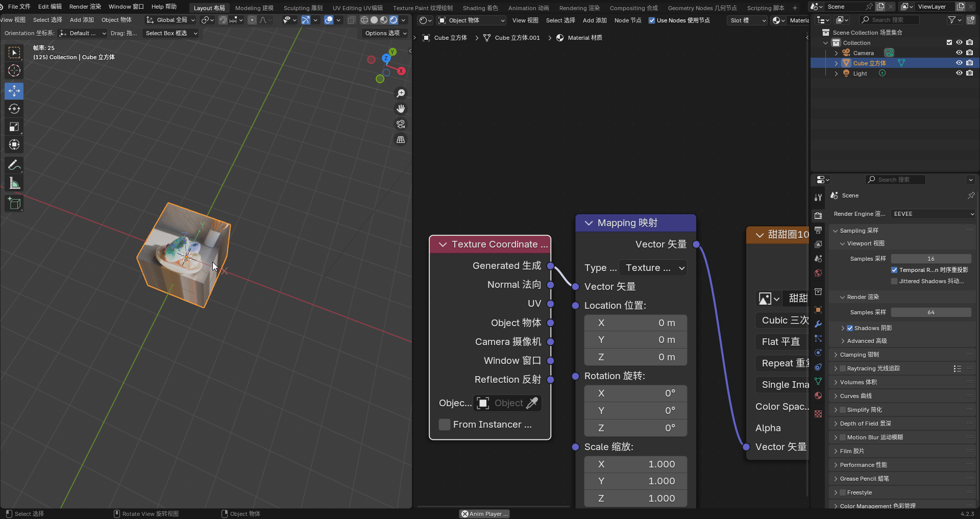980x519 pixels.
Task: Hide Light in viewport via eye icon
Action: tap(959, 73)
